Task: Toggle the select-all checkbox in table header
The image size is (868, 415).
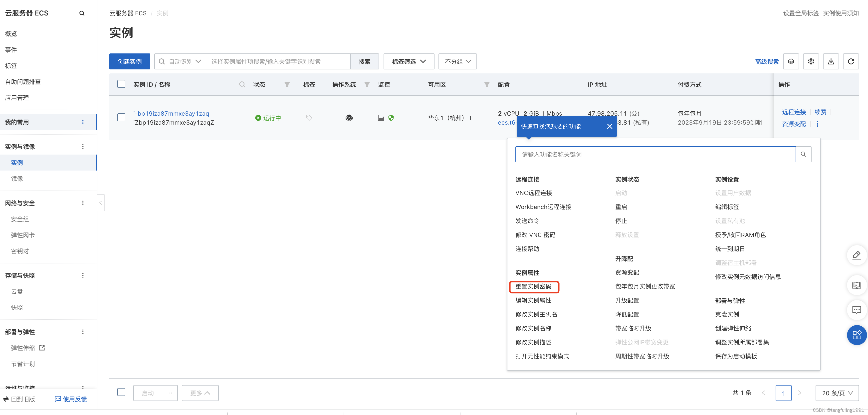Action: click(121, 84)
